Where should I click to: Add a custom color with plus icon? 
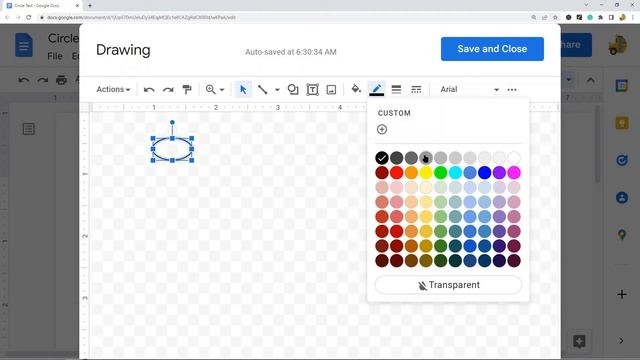(x=382, y=129)
